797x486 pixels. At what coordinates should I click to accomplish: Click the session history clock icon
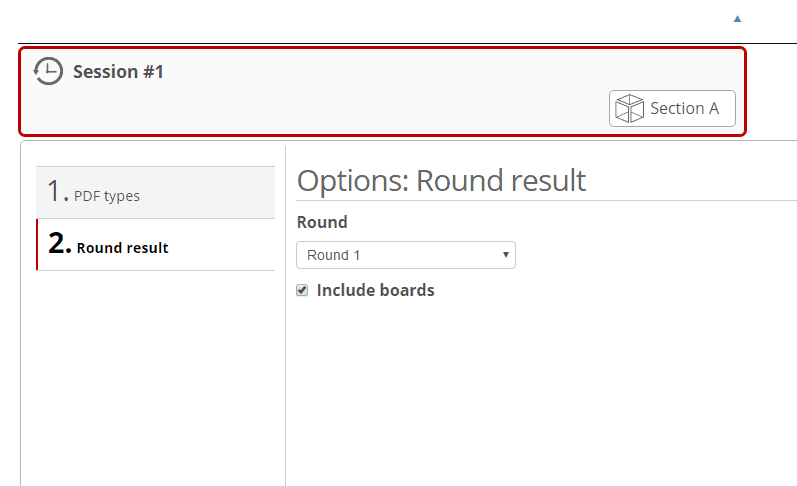[x=47, y=71]
